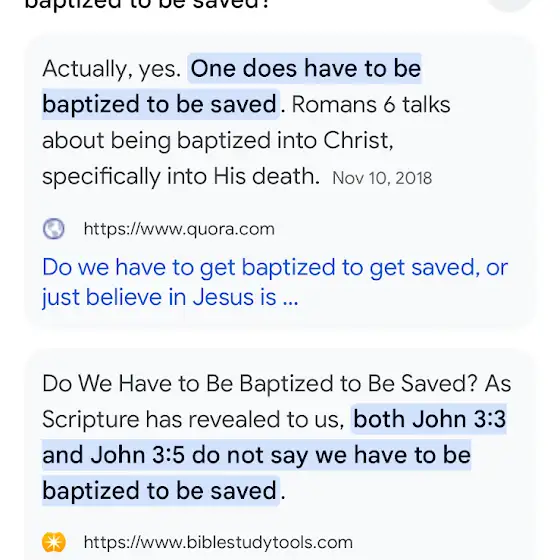Click the "just believe in Jesus is ..." link line
Image resolution: width=560 pixels, height=560 pixels.
pyautogui.click(x=170, y=297)
